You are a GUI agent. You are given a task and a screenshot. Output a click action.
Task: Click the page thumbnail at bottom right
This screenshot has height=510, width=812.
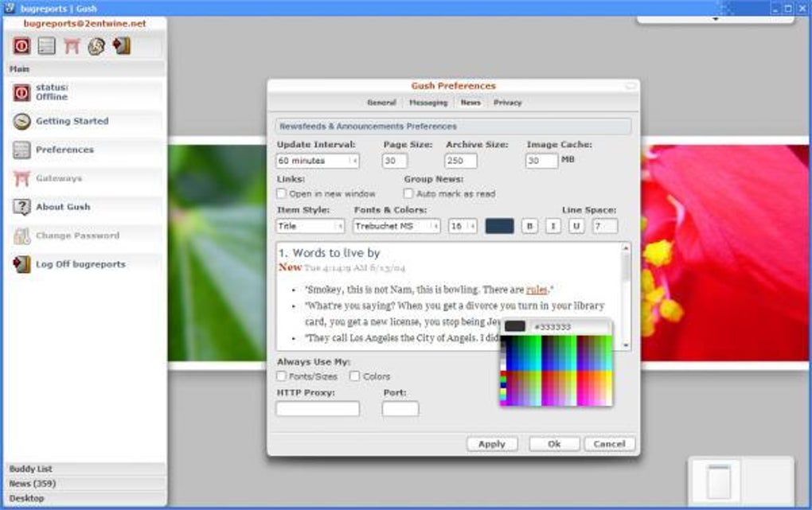pyautogui.click(x=719, y=482)
